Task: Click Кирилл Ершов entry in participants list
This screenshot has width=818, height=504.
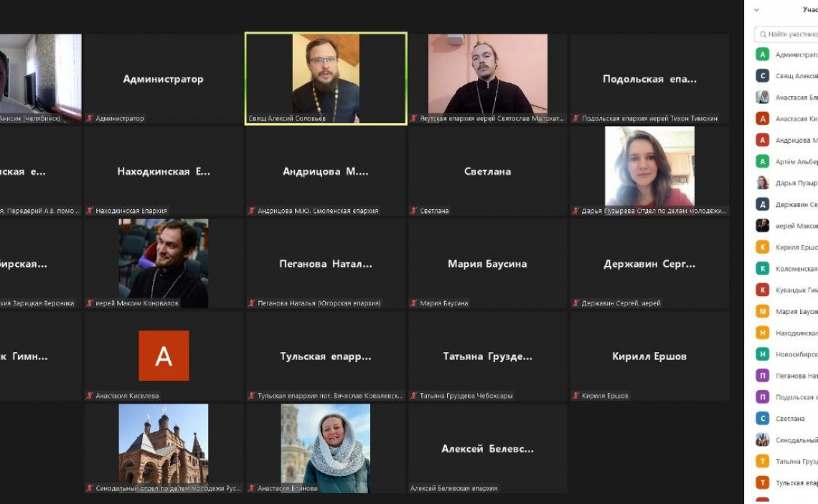Action: tap(795, 247)
